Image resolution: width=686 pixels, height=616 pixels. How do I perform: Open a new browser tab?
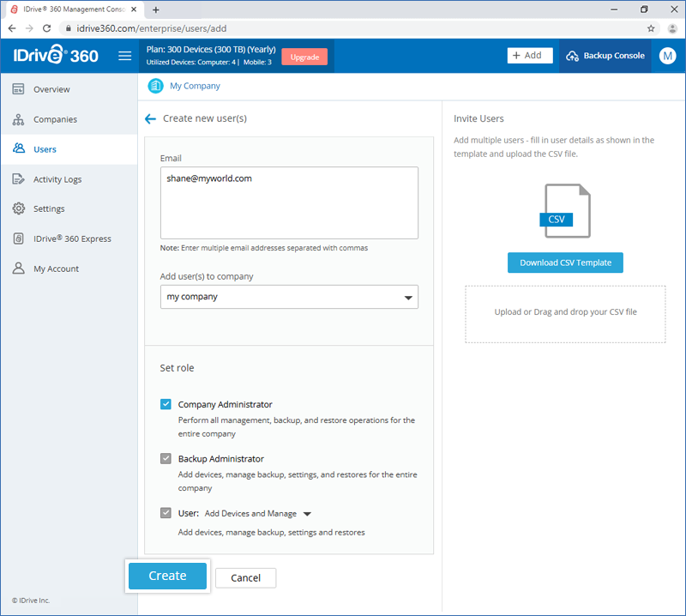[156, 9]
